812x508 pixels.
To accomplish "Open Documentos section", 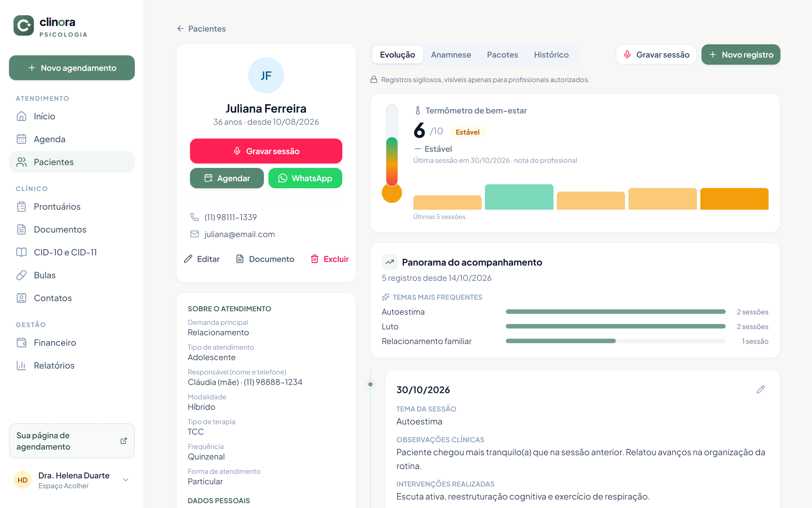I will 72,229.
